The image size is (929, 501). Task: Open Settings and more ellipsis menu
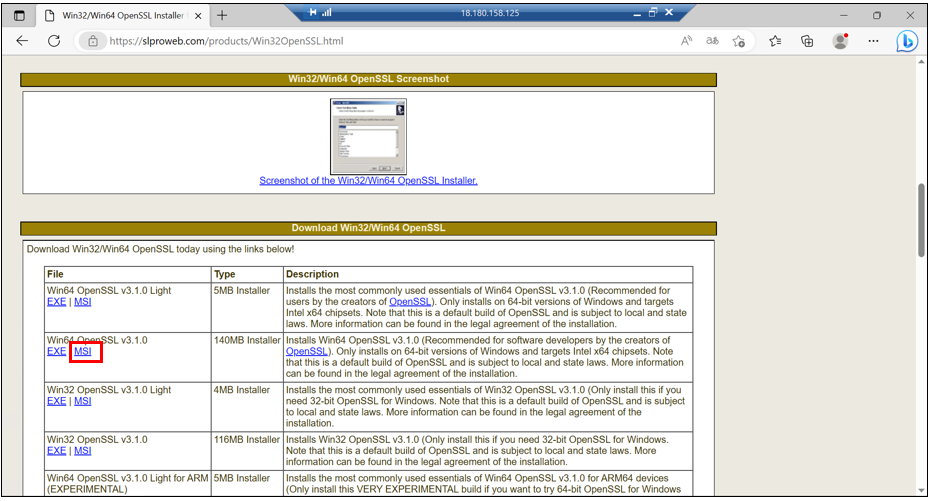coord(873,41)
